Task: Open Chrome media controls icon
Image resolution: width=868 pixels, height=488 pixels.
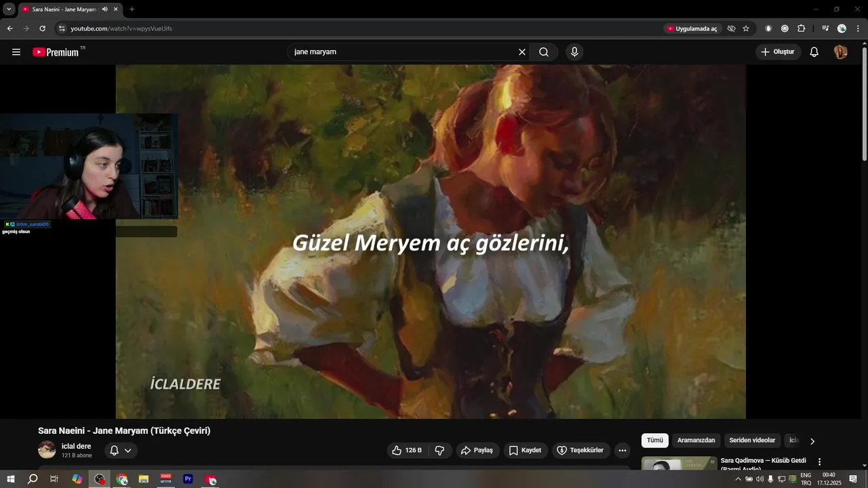Action: click(825, 28)
